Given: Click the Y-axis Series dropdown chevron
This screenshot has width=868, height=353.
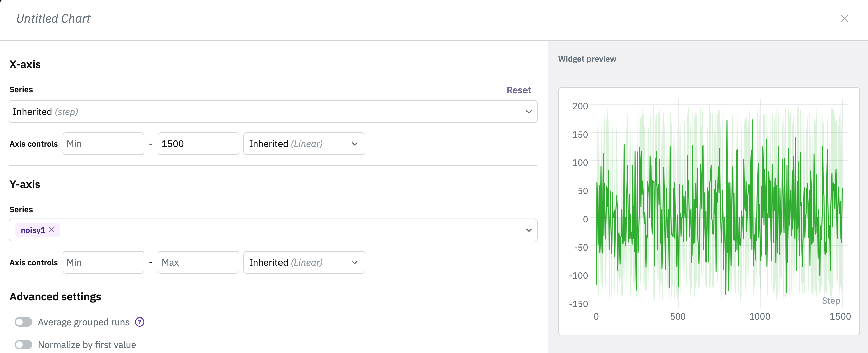Looking at the screenshot, I should (x=529, y=230).
